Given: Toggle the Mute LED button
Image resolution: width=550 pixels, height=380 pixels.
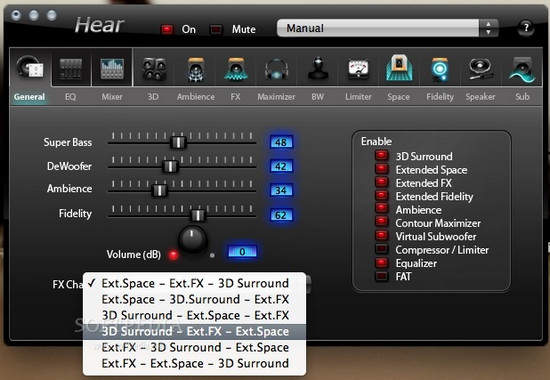Looking at the screenshot, I should [x=216, y=29].
